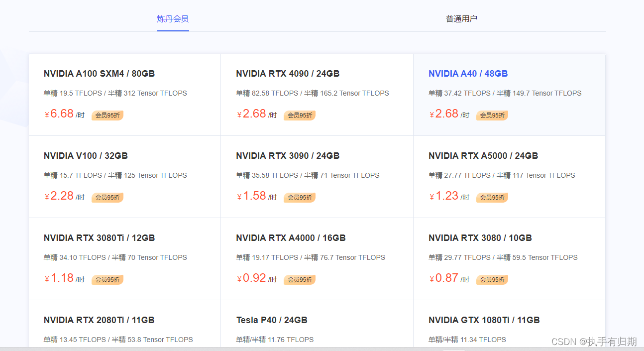The image size is (644, 351).
Task: Click the Tesla P40 spec 单精/半精 11.76 TFLOPS
Action: tap(275, 340)
